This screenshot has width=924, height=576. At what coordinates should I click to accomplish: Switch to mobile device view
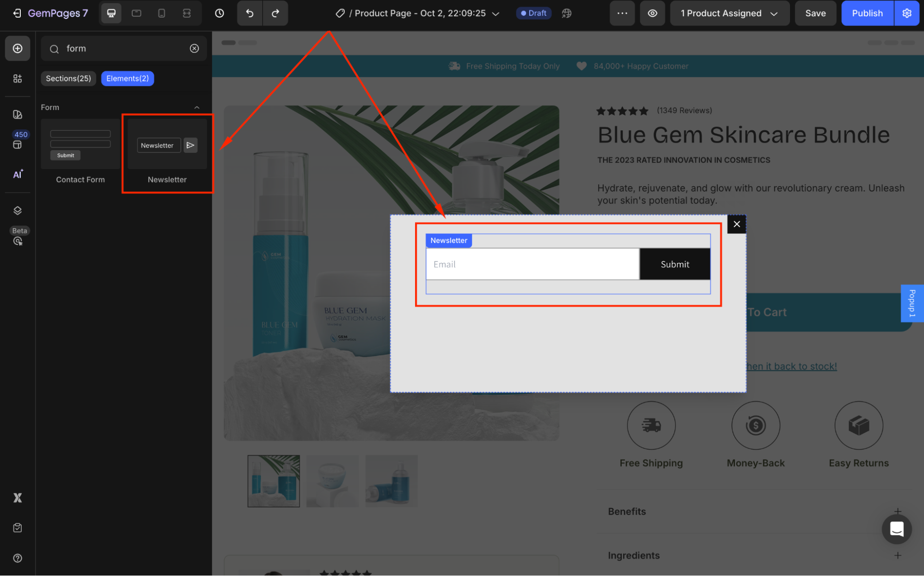pos(161,13)
